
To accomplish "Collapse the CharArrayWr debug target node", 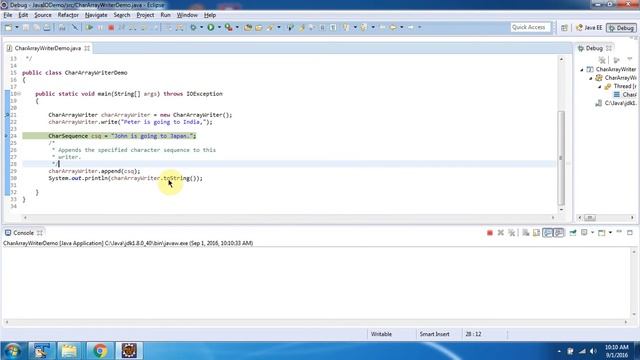I will (591, 78).
